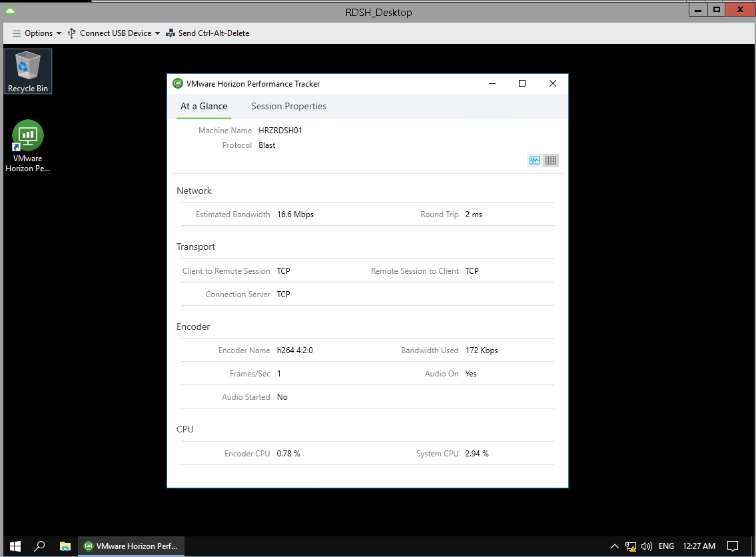Screen dimensions: 756x557
Task: Open File Explorer from the taskbar
Action: [x=65, y=546]
